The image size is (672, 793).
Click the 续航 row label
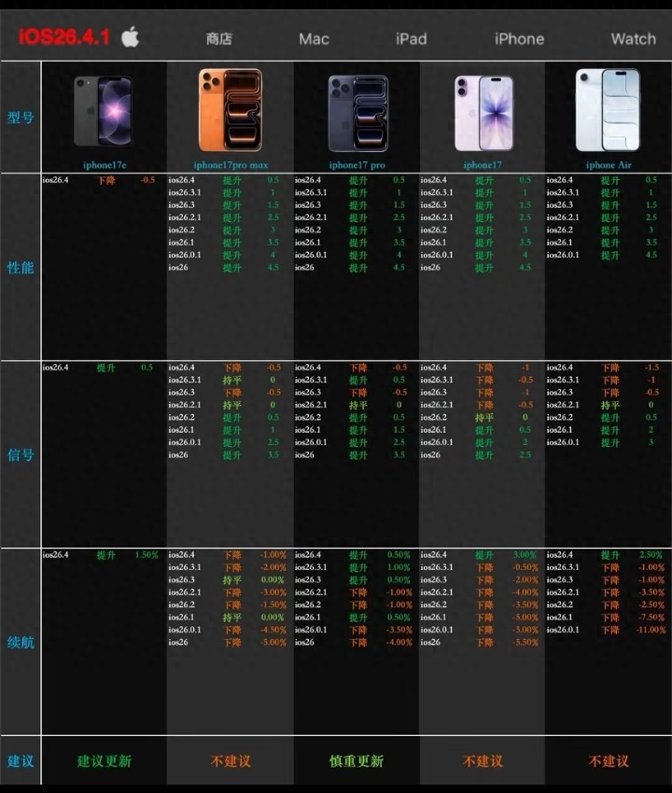tap(21, 642)
